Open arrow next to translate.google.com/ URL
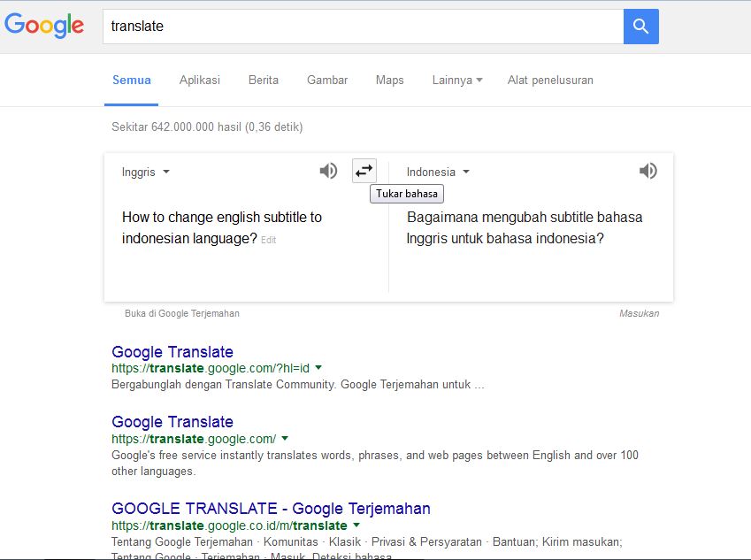The width and height of the screenshot is (751, 560). 285,438
